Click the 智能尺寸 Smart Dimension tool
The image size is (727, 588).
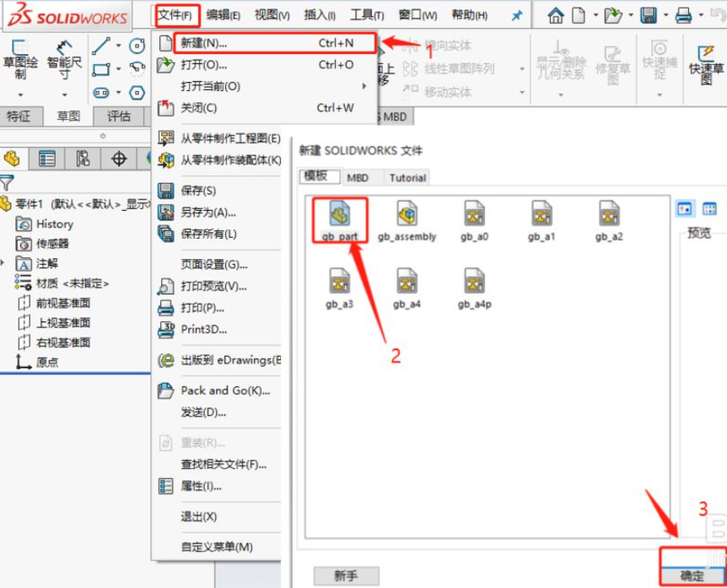click(x=64, y=59)
